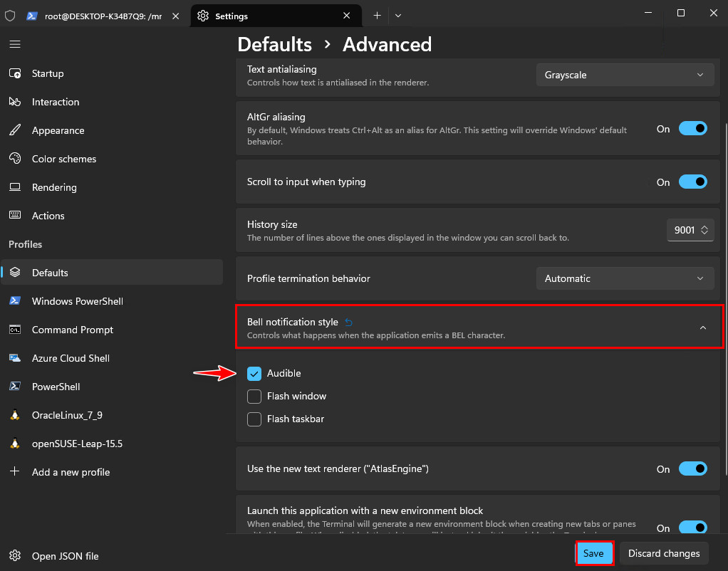The height and width of the screenshot is (571, 728).
Task: Close the Settings tab
Action: 346,16
